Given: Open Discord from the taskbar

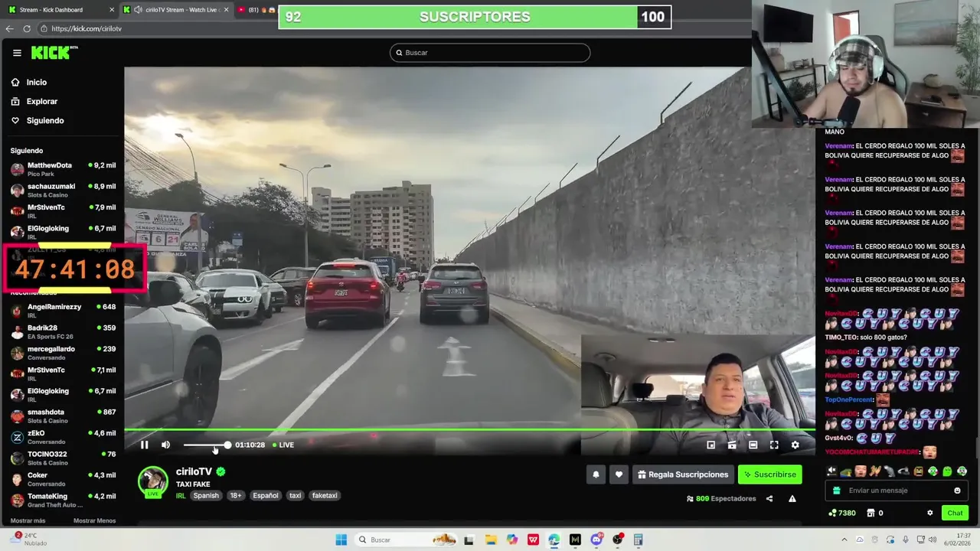Looking at the screenshot, I should [596, 540].
